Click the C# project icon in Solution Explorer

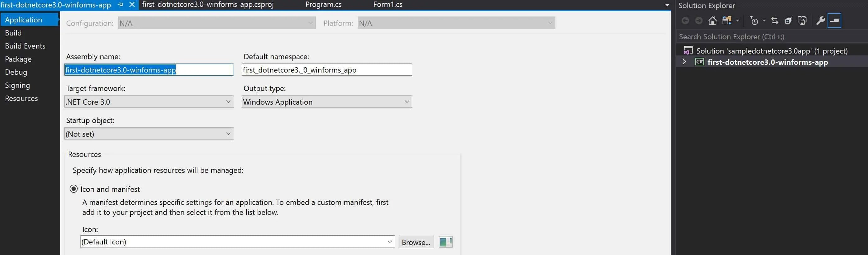[700, 62]
